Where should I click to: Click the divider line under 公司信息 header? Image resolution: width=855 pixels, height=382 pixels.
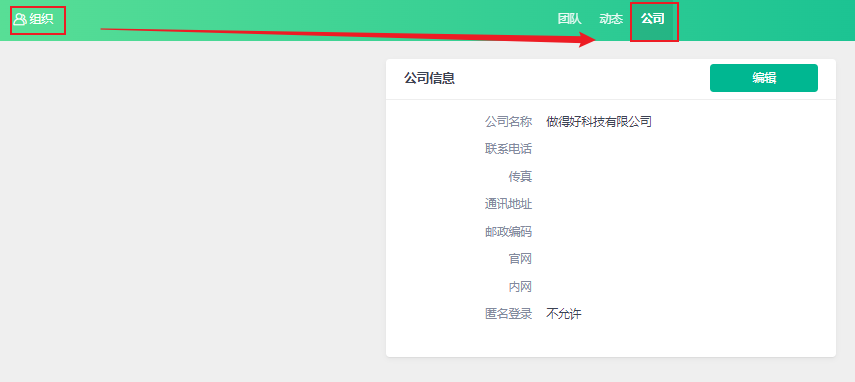611,99
